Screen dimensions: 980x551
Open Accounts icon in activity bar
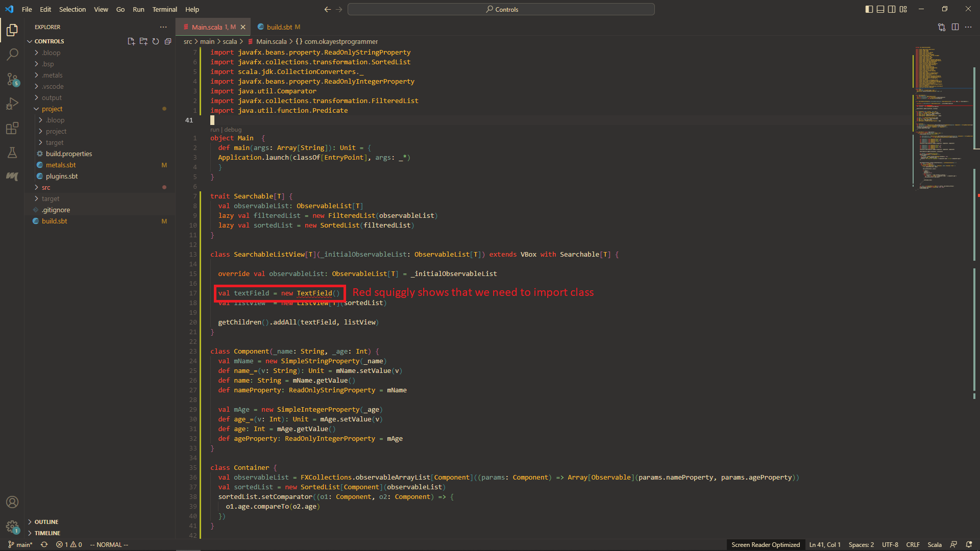click(12, 502)
